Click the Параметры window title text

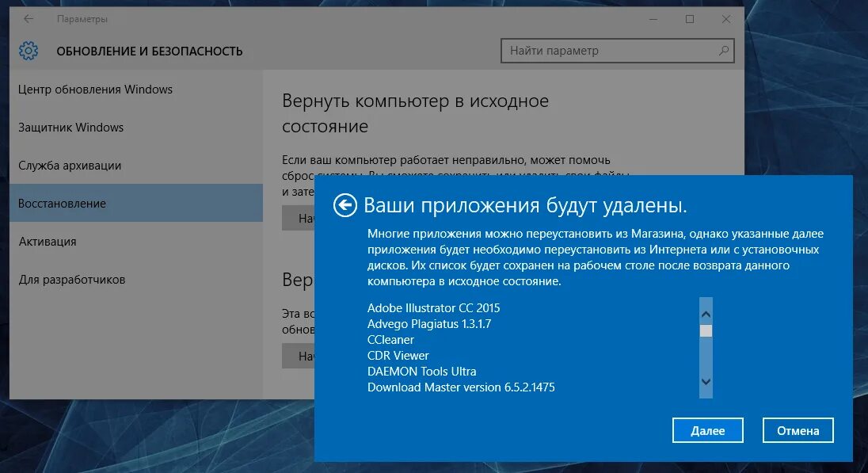82,19
